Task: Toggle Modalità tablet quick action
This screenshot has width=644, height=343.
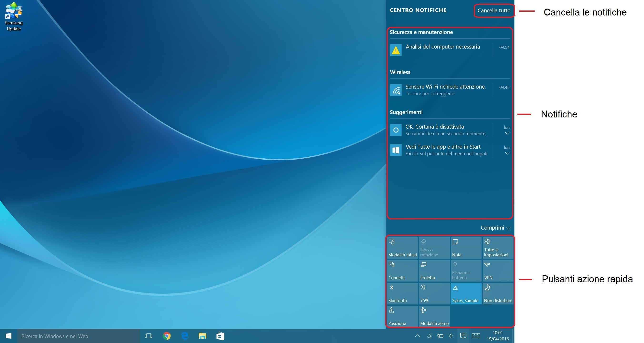Action: coord(402,248)
